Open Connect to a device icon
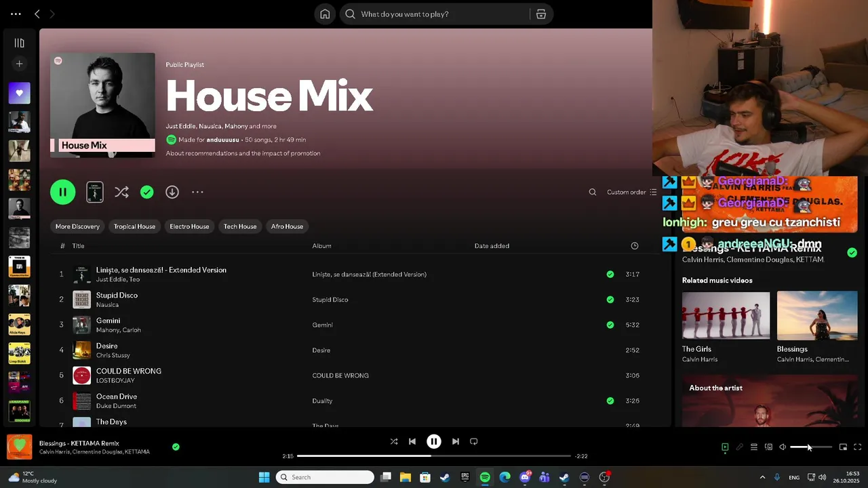The width and height of the screenshot is (868, 488). click(768, 447)
